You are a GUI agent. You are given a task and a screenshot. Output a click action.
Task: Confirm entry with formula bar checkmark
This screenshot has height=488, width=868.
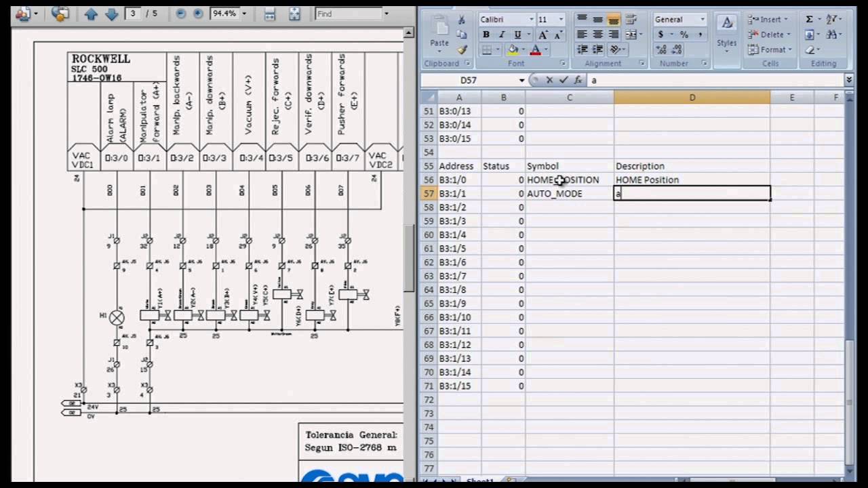coord(563,80)
